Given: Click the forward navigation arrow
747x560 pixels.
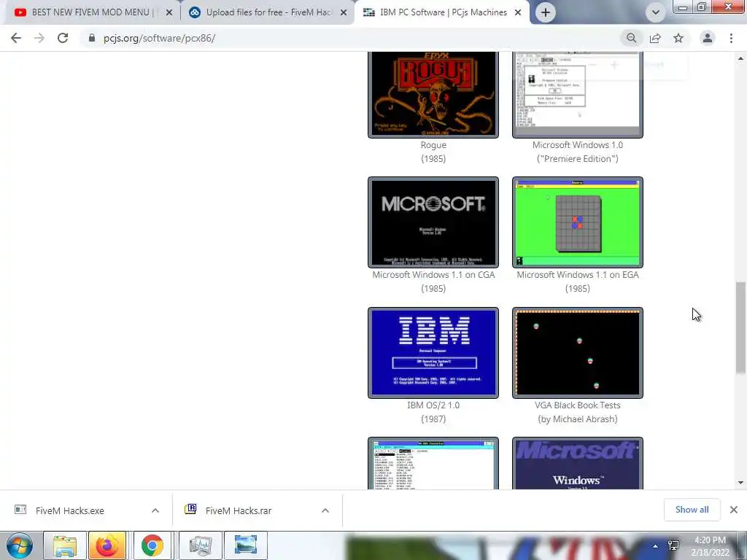Looking at the screenshot, I should [x=39, y=38].
